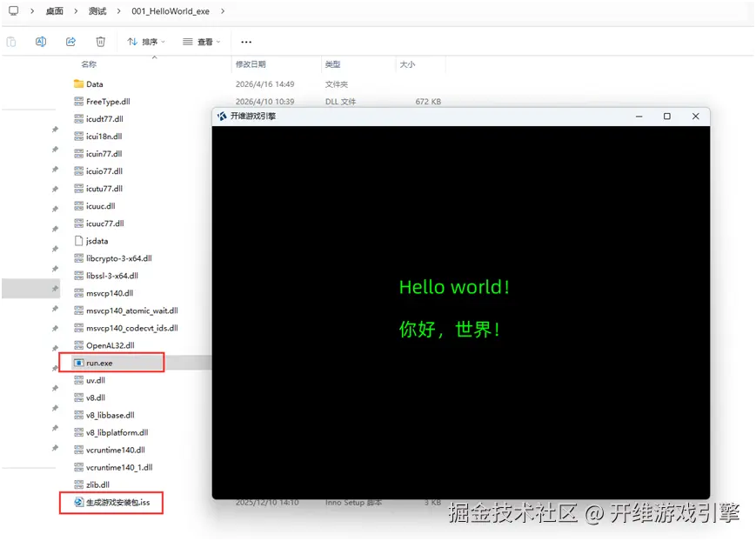
Task: Select the icuuc77.dll file icon
Action: click(78, 224)
